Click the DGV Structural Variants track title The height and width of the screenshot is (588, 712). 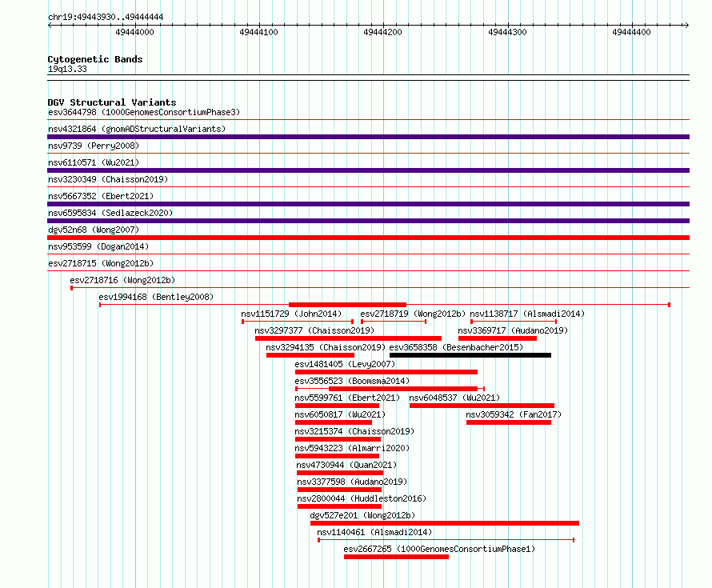pyautogui.click(x=112, y=102)
